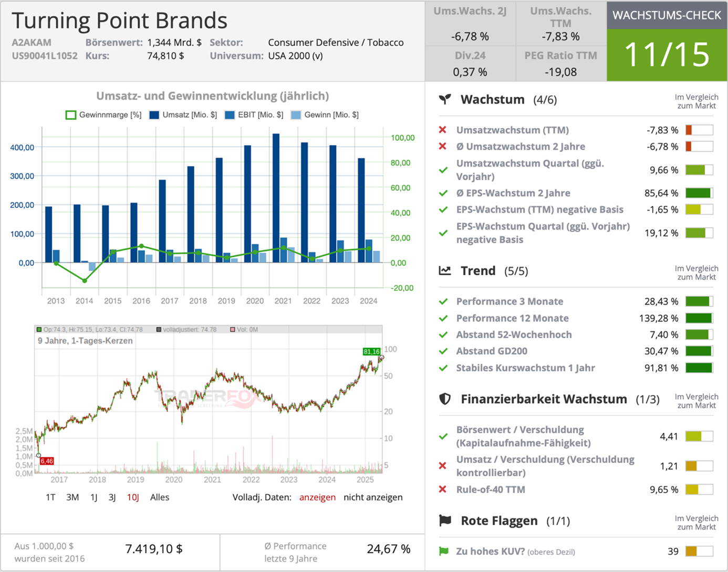Click the 2021 Umsatz bar in chart
The height and width of the screenshot is (572, 728).
pos(276,198)
